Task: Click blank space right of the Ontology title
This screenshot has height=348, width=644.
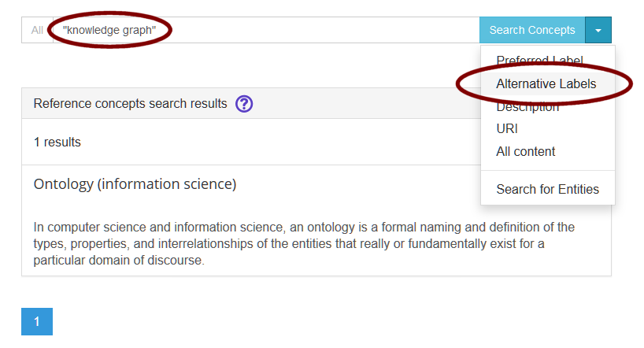Action: pyautogui.click(x=357, y=184)
